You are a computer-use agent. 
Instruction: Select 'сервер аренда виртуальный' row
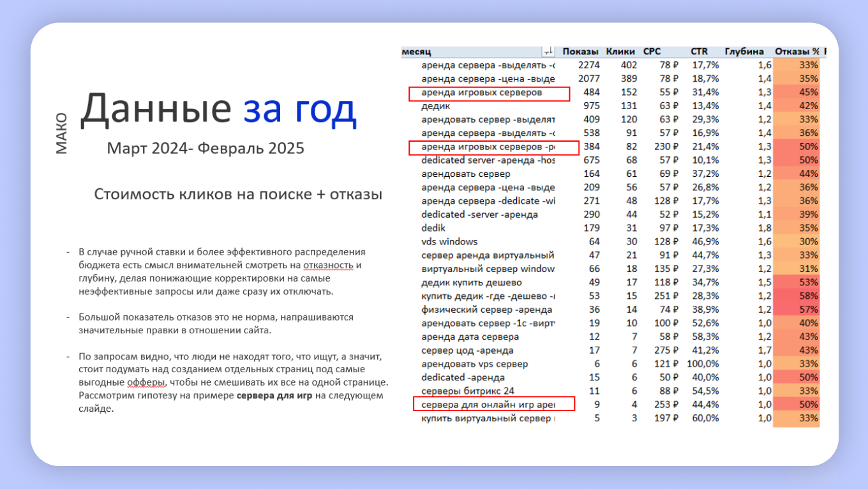611,255
